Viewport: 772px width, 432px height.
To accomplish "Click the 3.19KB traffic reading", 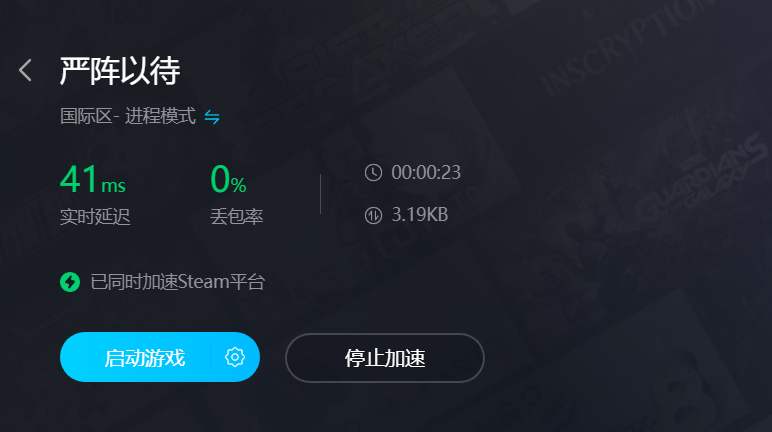I will pos(419,215).
